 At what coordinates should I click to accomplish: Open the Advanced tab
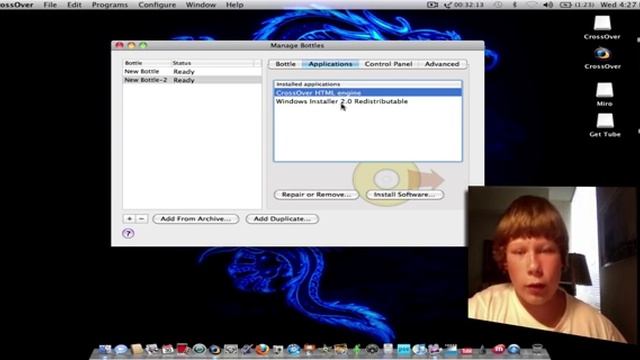442,64
